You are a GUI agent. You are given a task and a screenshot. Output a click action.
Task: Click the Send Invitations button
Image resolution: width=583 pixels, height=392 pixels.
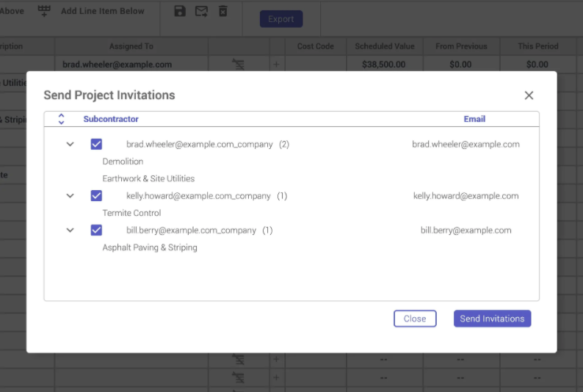click(492, 319)
